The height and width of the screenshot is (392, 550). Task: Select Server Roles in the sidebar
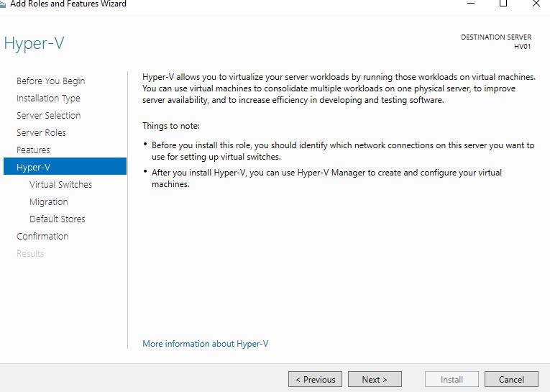(x=41, y=133)
